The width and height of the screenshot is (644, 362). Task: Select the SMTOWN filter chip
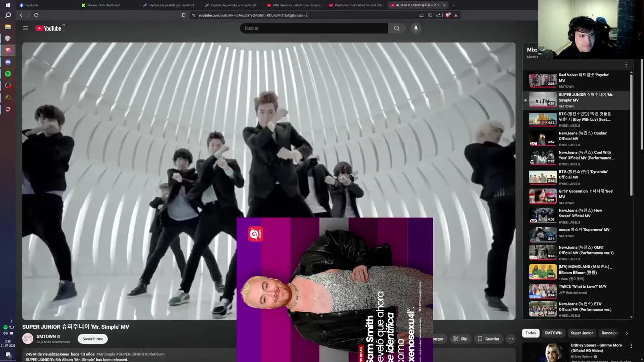[553, 333]
